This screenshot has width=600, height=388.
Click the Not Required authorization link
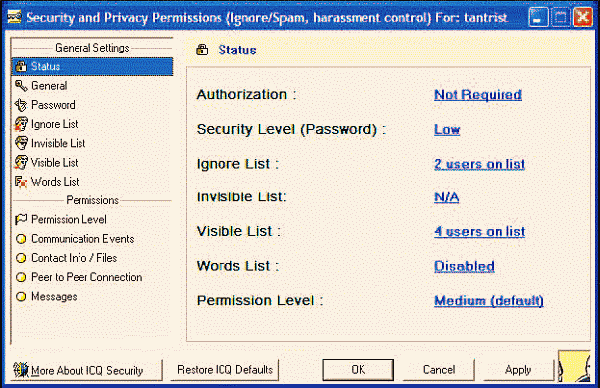[478, 95]
